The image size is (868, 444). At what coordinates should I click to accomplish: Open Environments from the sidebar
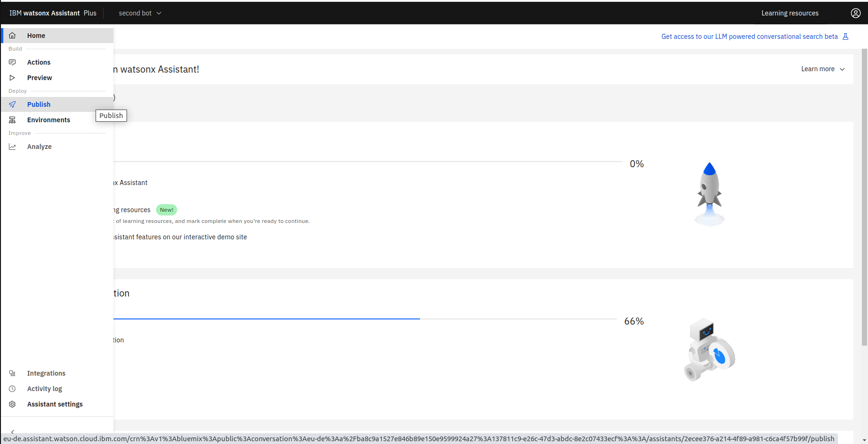pos(57,120)
